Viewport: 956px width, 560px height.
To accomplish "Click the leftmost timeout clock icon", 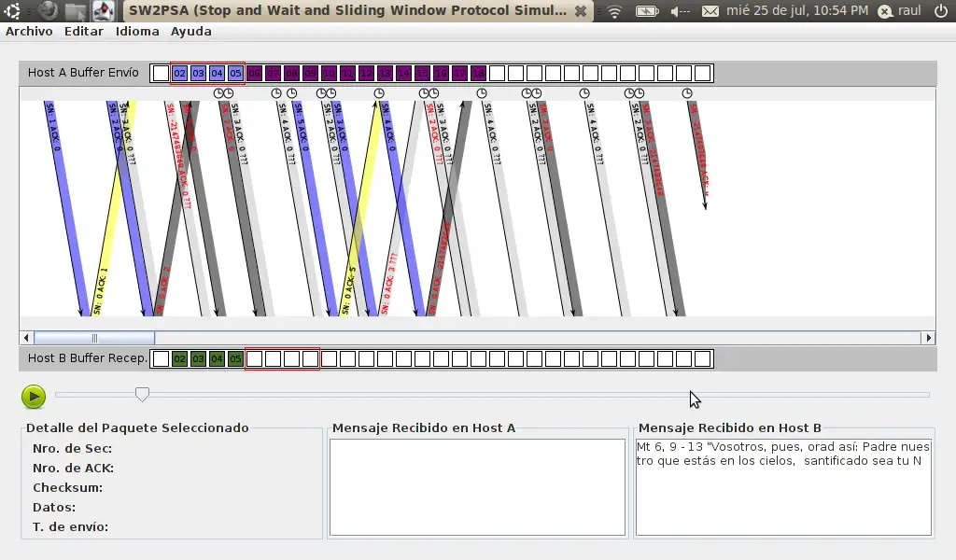I will point(218,93).
